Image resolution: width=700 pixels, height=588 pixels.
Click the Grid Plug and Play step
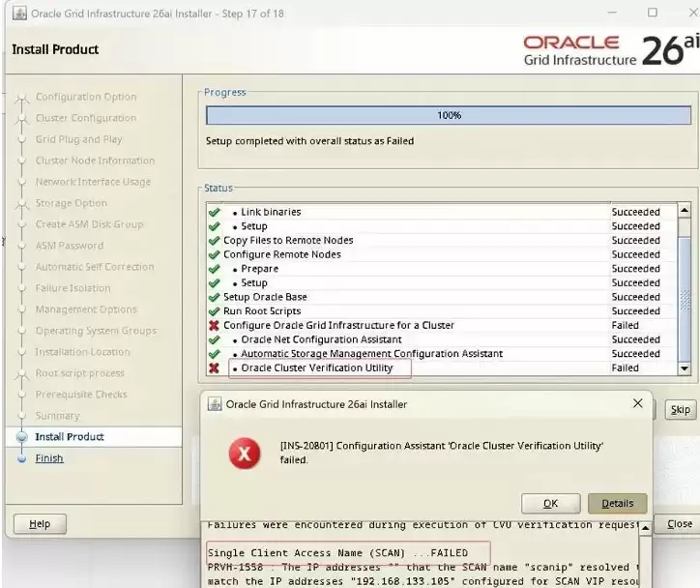(x=78, y=139)
